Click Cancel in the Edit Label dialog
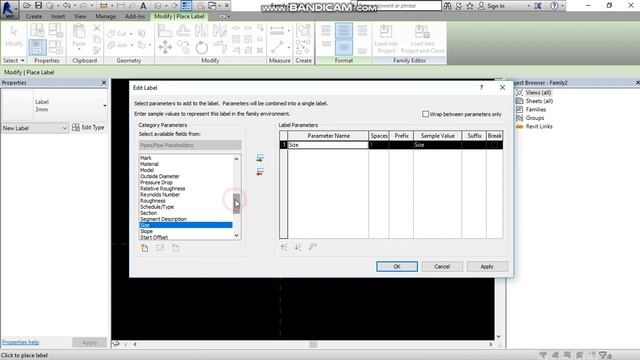640x360 pixels. pos(442,266)
